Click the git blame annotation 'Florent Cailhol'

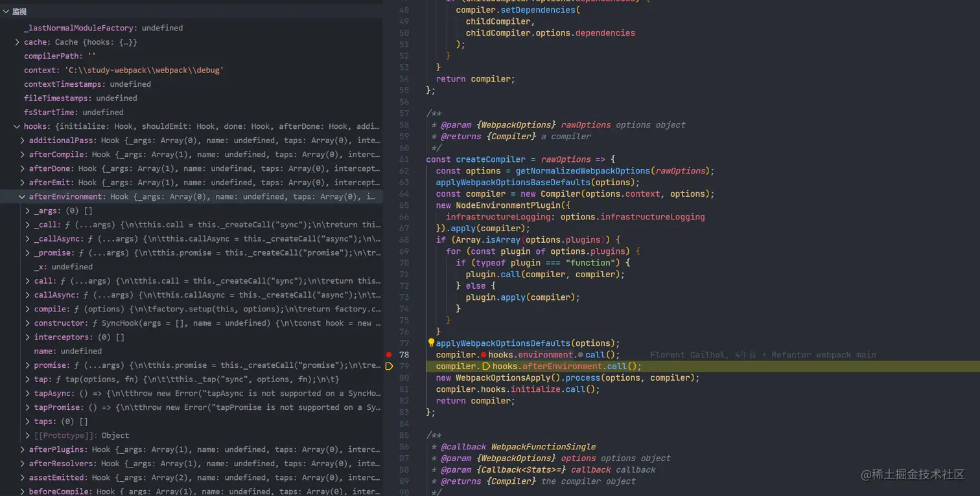[686, 355]
